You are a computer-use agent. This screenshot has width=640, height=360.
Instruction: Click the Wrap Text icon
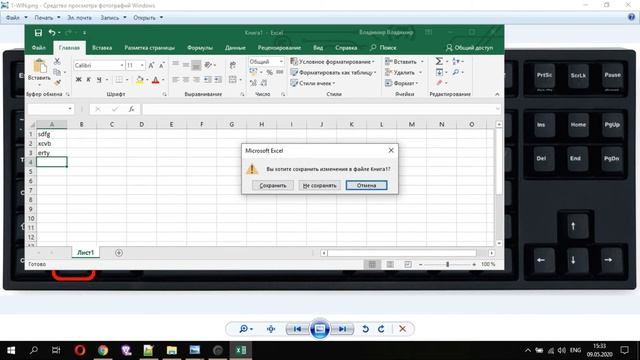233,65
